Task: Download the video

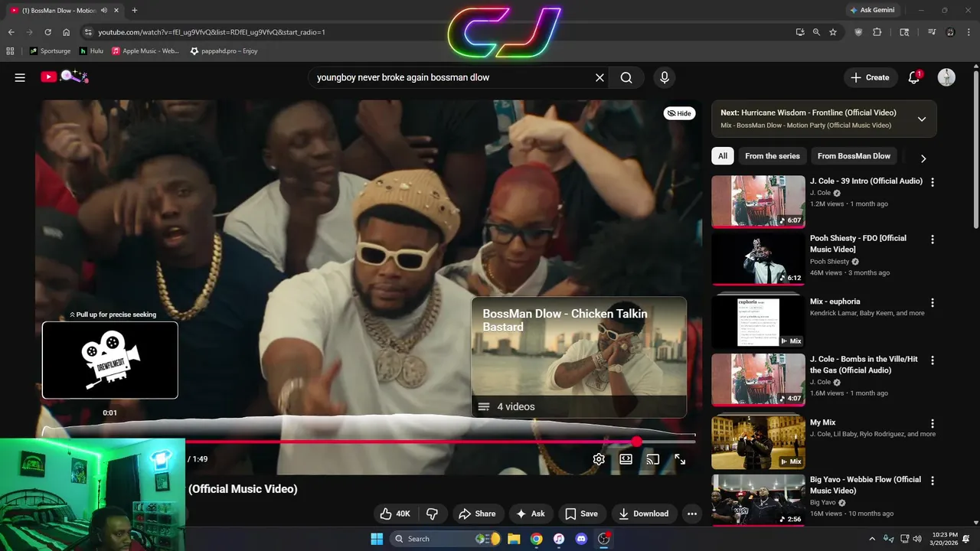Action: coord(644,514)
